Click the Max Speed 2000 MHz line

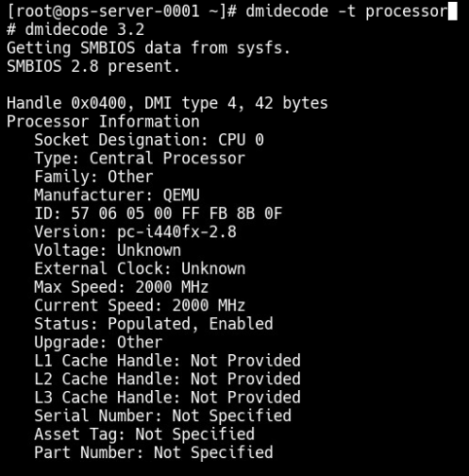click(x=122, y=287)
